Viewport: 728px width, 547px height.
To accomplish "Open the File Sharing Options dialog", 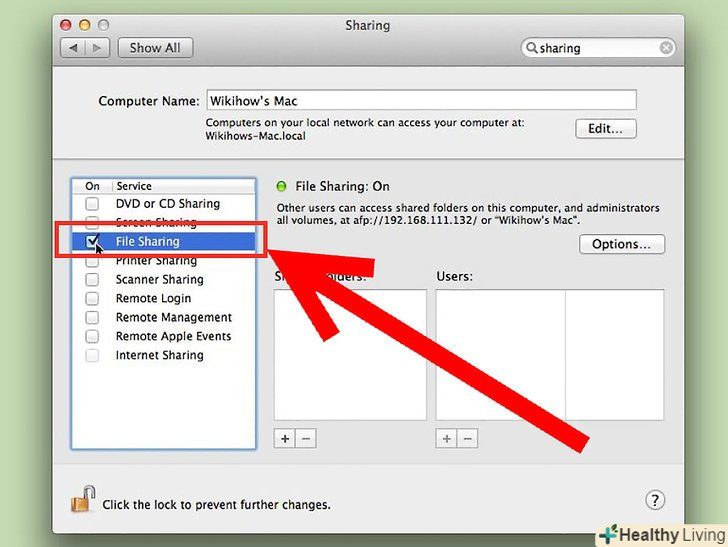I will click(622, 244).
